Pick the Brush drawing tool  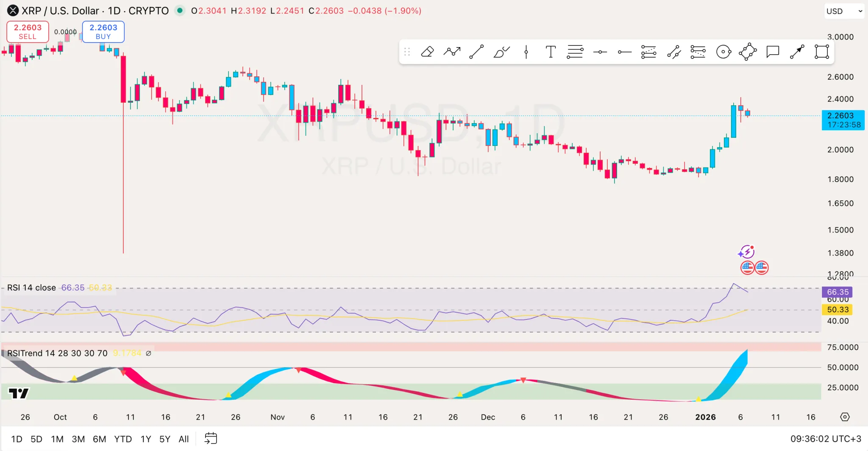click(x=501, y=51)
